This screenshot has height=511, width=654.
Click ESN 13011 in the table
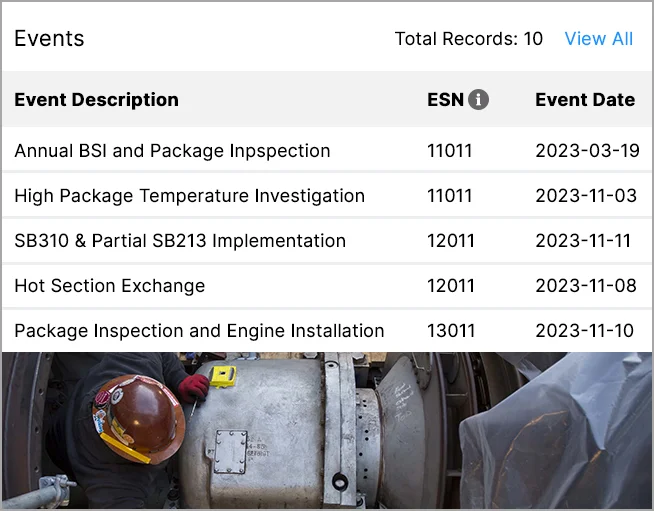(449, 331)
